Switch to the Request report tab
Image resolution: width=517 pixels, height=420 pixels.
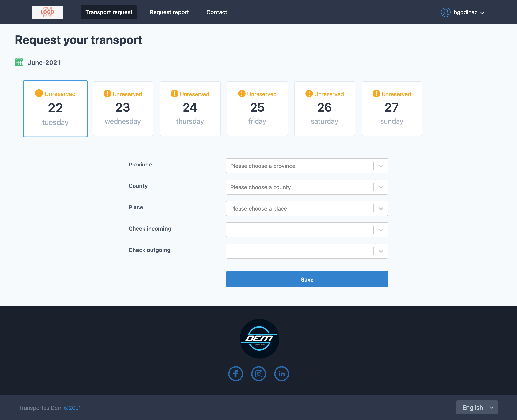pyautogui.click(x=169, y=12)
